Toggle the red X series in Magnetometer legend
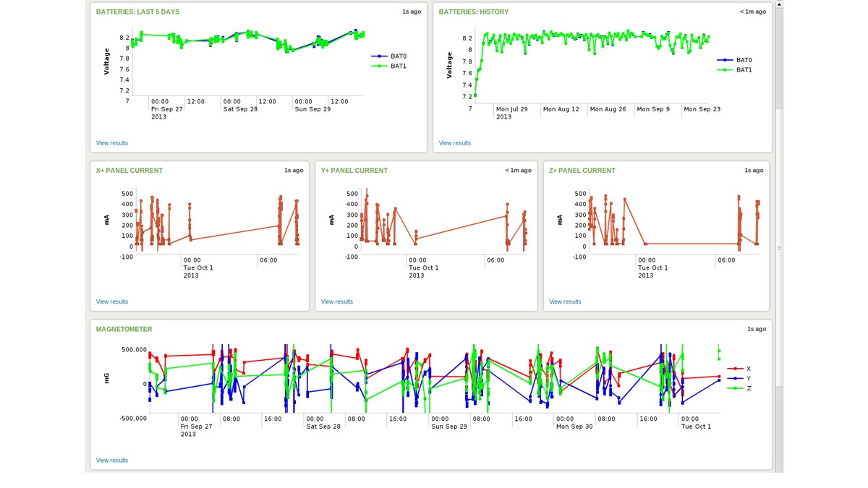 pyautogui.click(x=747, y=369)
